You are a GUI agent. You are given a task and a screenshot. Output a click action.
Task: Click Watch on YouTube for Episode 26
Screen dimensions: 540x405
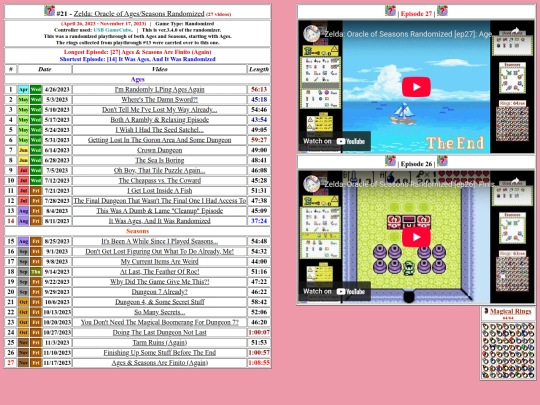[334, 291]
